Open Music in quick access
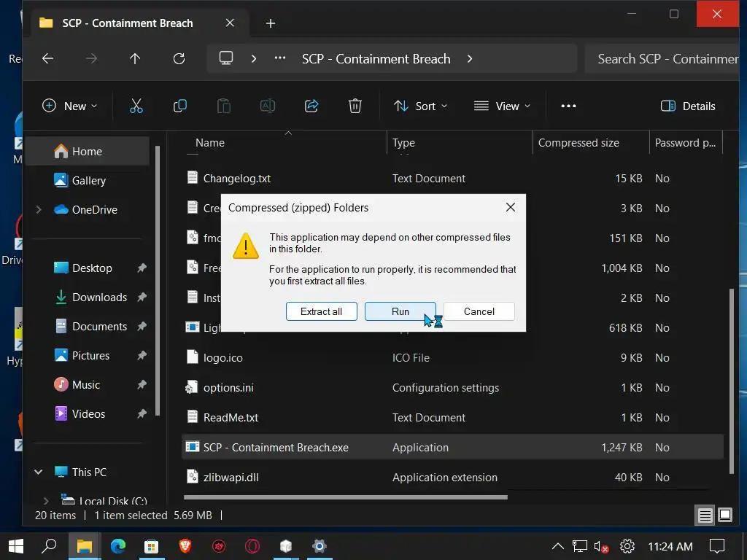747x560 pixels. coord(86,385)
